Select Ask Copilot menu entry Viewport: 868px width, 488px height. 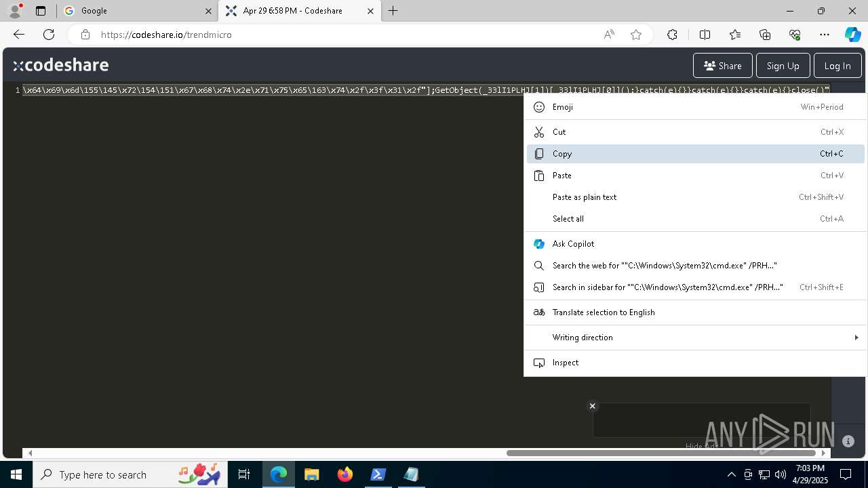(696, 244)
